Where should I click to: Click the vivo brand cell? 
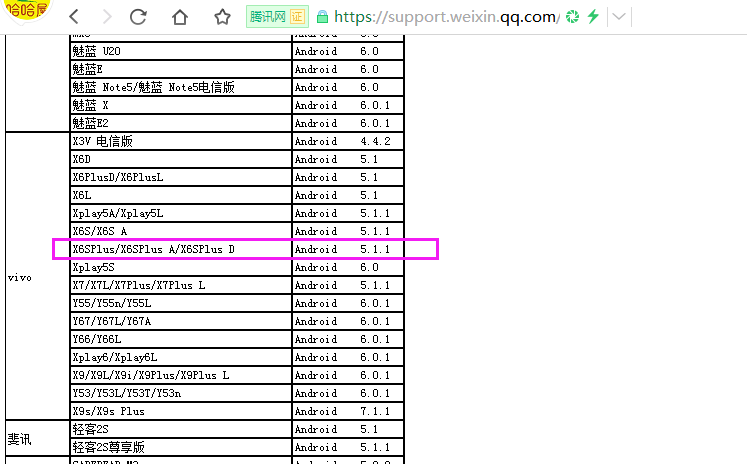tap(37, 277)
